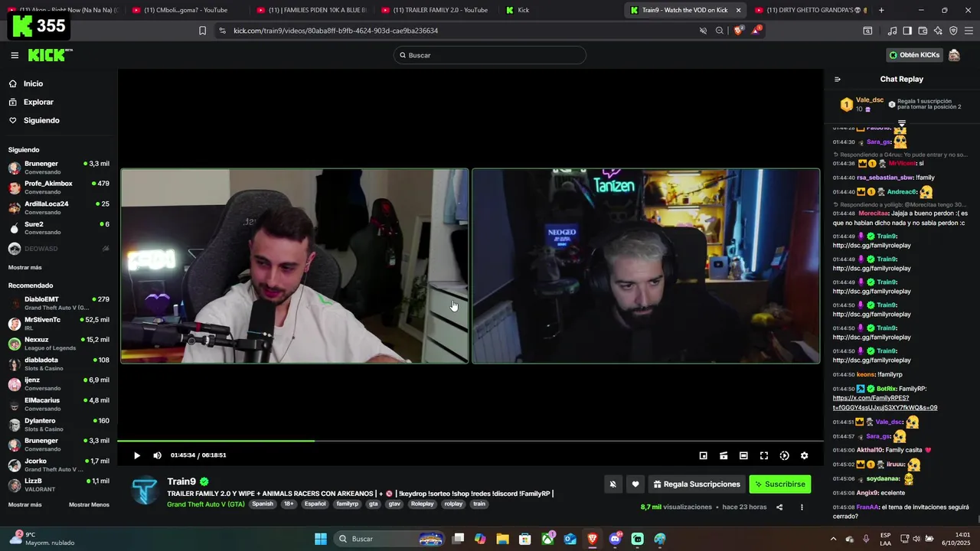
Task: Toggle mini player picture-in-picture mode
Action: pyautogui.click(x=703, y=455)
